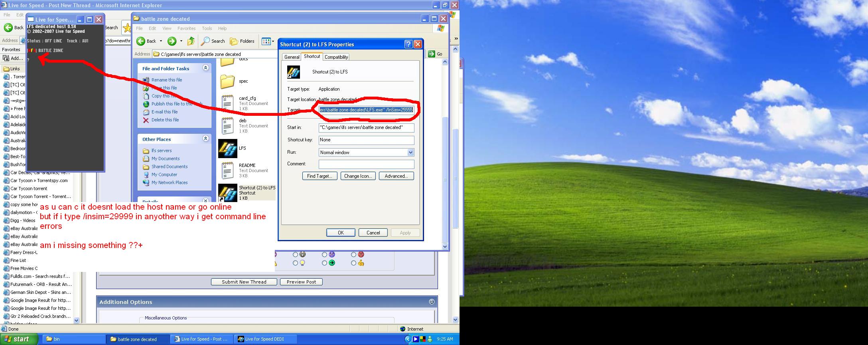The width and height of the screenshot is (868, 345).
Task: Click the E-mail this file envelope icon
Action: (146, 112)
